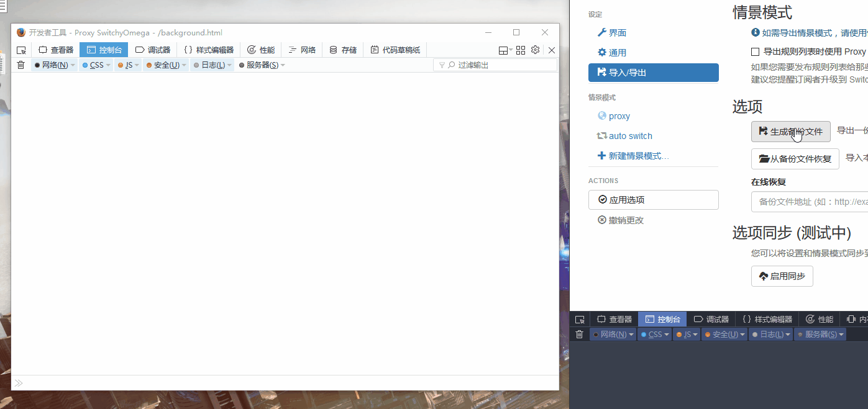Toggle CSS filter in floating console
868x409 pixels.
93,65
